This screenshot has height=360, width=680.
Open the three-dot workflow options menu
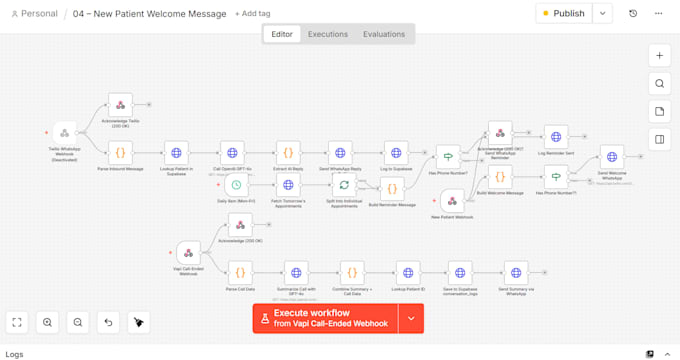(x=658, y=13)
